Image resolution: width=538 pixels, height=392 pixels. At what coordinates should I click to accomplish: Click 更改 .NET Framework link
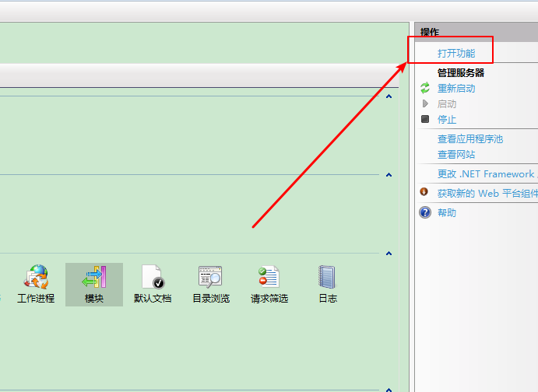pyautogui.click(x=487, y=174)
